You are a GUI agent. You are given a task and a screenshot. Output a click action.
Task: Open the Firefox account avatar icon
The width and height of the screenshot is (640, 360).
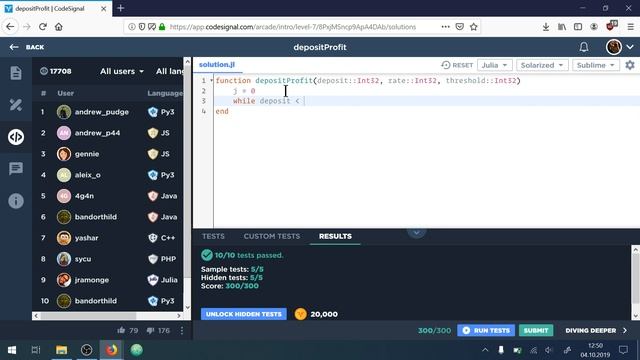(x=594, y=27)
